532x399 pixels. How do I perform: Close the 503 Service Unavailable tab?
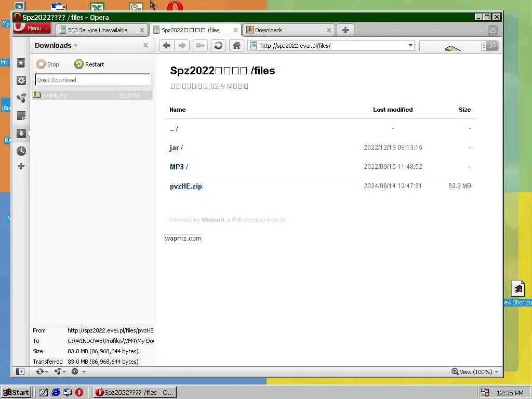[142, 30]
